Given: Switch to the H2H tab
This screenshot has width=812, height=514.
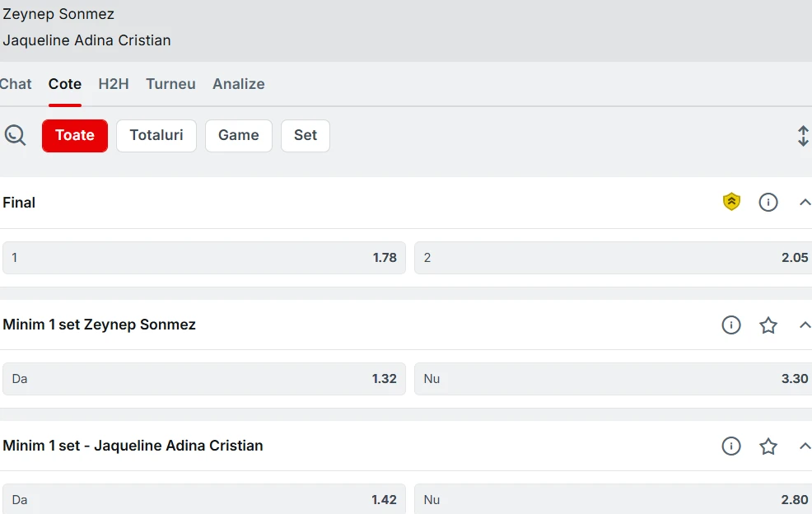Looking at the screenshot, I should 114,84.
